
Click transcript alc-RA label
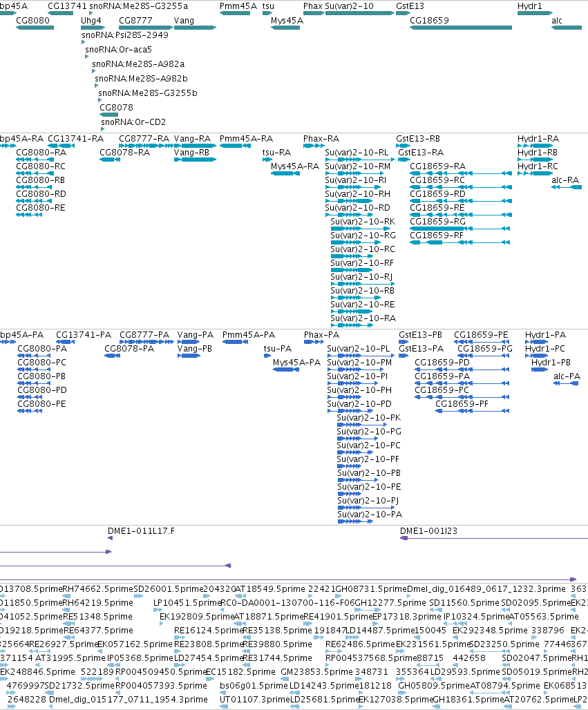coord(565,180)
